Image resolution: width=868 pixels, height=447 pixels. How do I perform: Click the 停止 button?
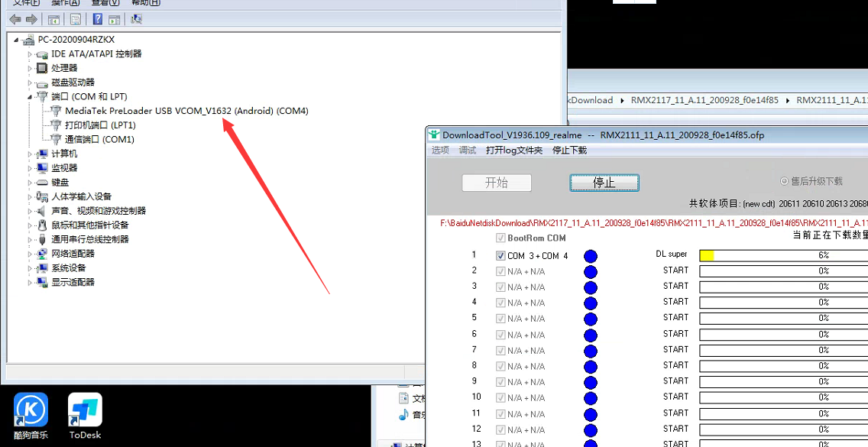(x=604, y=183)
